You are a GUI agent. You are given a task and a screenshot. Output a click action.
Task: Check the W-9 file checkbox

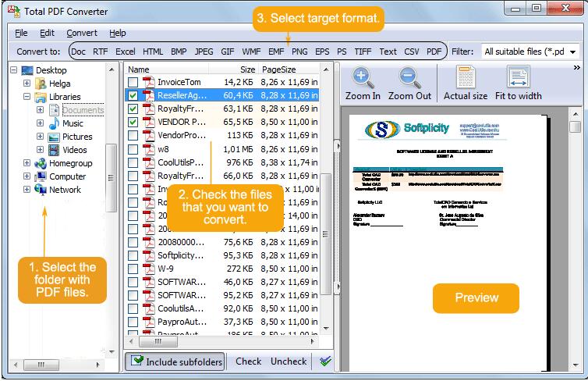pos(133,269)
